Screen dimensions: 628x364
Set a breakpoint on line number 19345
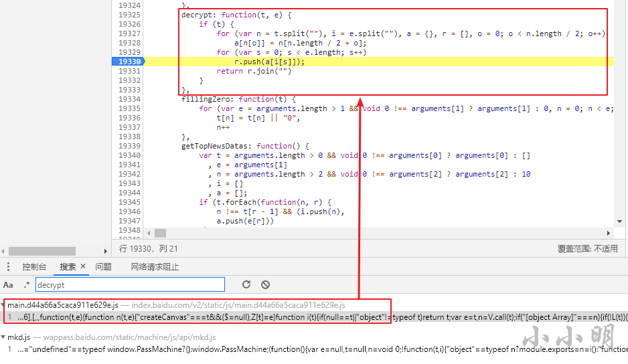click(x=129, y=202)
